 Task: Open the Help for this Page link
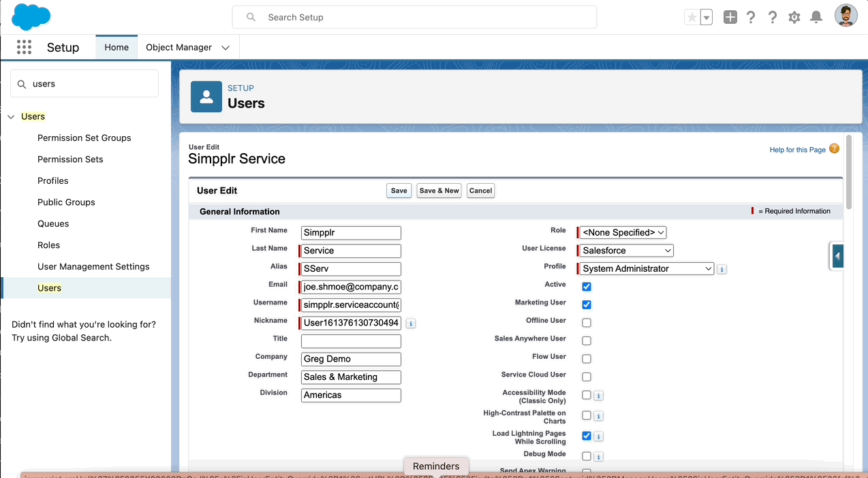coord(797,150)
